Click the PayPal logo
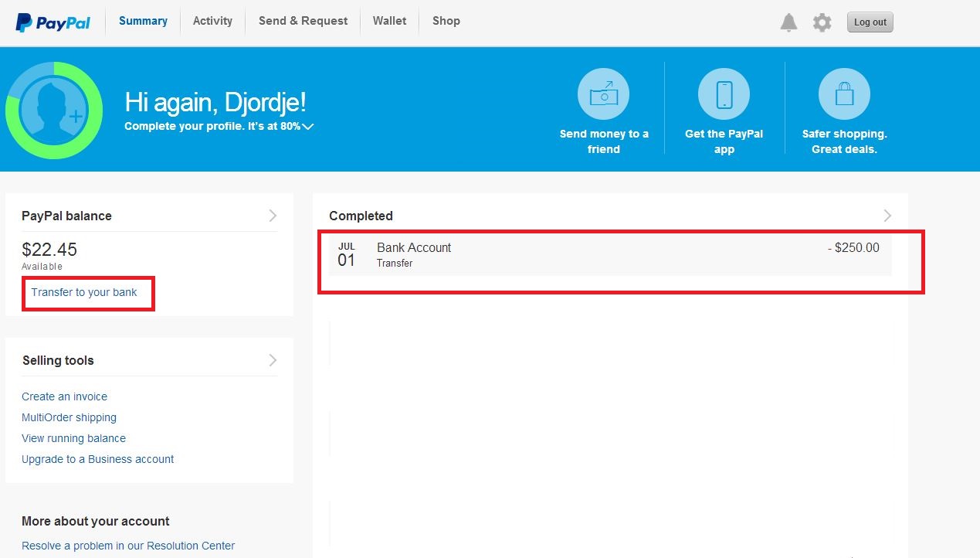The image size is (980, 558). tap(53, 22)
